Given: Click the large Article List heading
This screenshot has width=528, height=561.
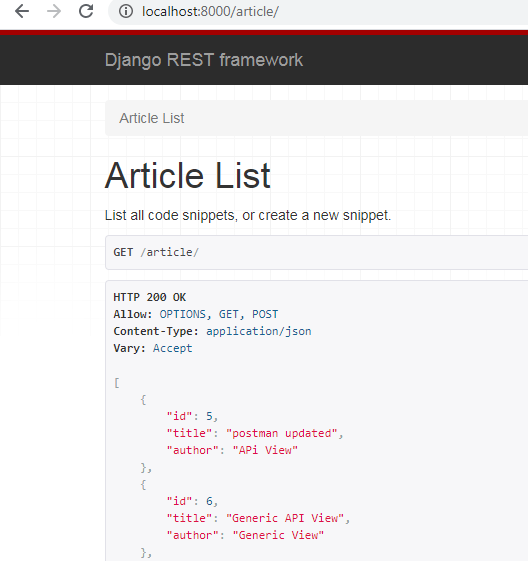Looking at the screenshot, I should (x=188, y=175).
